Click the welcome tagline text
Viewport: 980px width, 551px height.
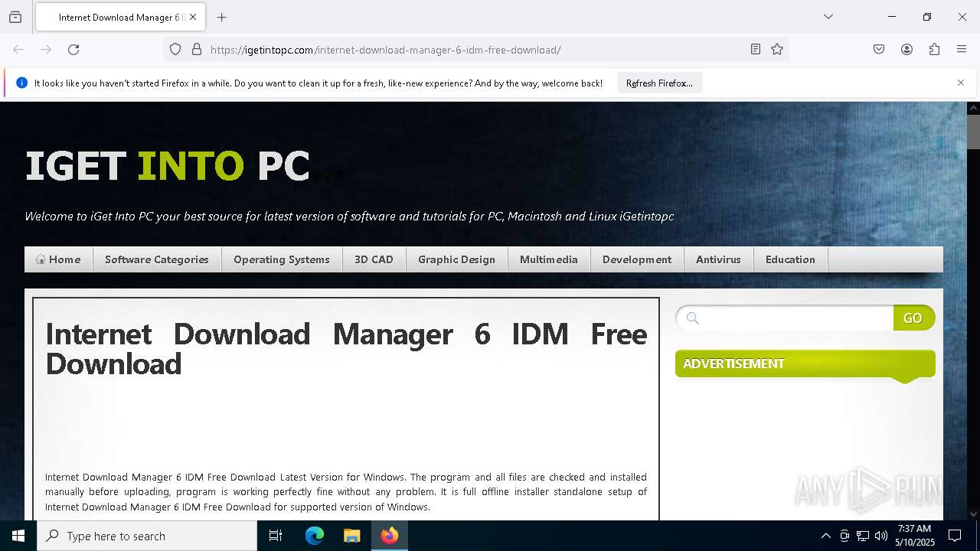(x=349, y=217)
